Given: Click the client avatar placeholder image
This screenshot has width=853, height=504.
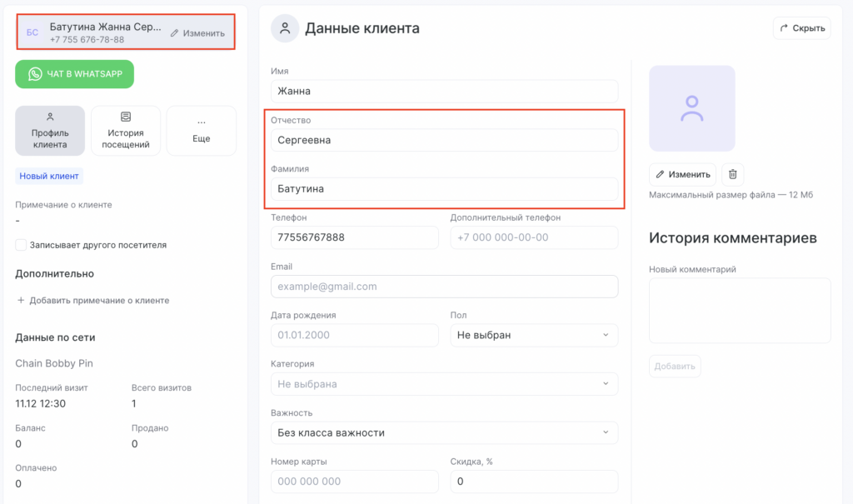Looking at the screenshot, I should (x=691, y=109).
